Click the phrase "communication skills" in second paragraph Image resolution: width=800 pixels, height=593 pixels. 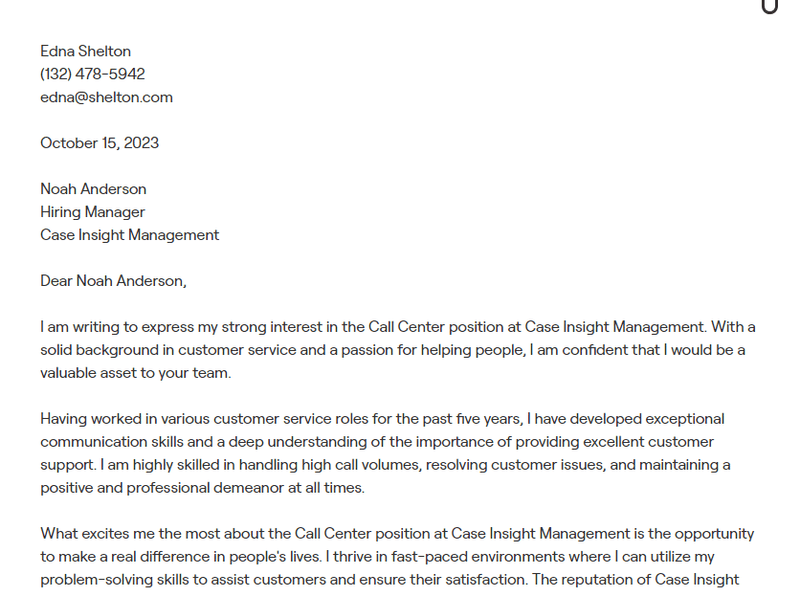[114, 442]
